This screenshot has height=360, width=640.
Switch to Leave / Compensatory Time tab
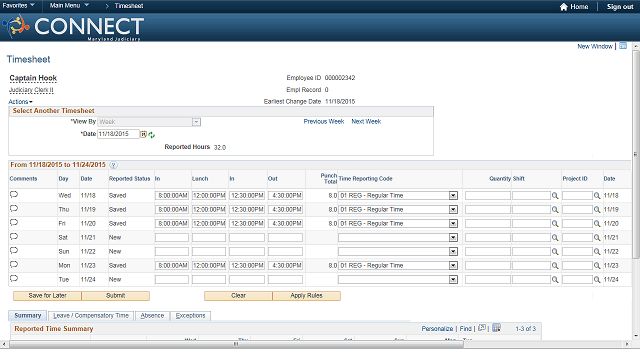(91, 316)
